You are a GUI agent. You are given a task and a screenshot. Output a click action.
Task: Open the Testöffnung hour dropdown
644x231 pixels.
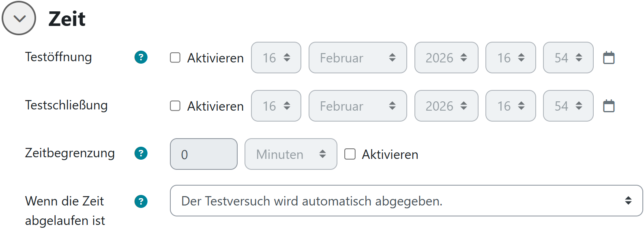[x=511, y=58]
